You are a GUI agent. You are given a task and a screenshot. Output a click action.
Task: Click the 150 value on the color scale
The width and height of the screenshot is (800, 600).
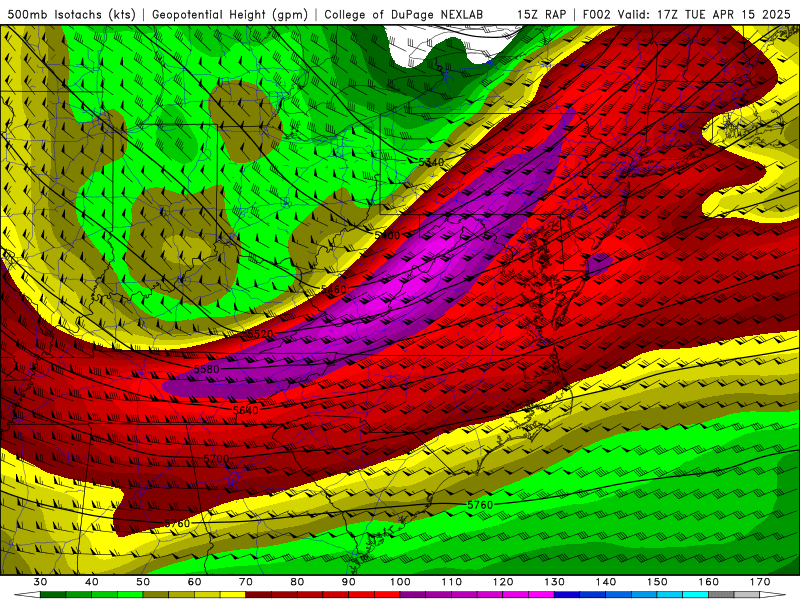[x=657, y=582]
